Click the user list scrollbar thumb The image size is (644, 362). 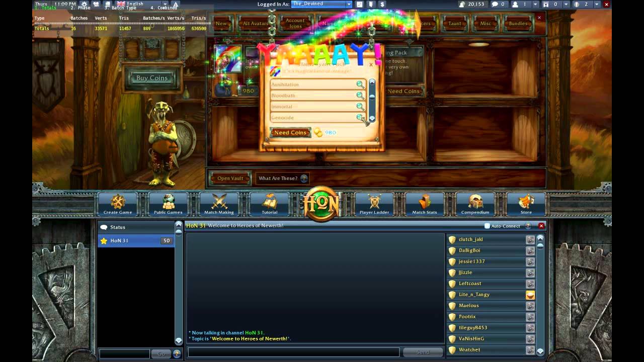(x=540, y=246)
